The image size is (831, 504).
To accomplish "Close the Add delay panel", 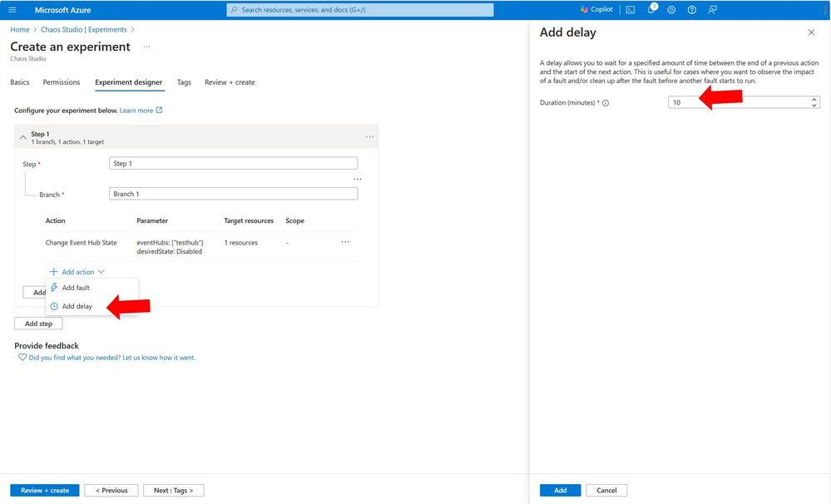I will pyautogui.click(x=811, y=32).
